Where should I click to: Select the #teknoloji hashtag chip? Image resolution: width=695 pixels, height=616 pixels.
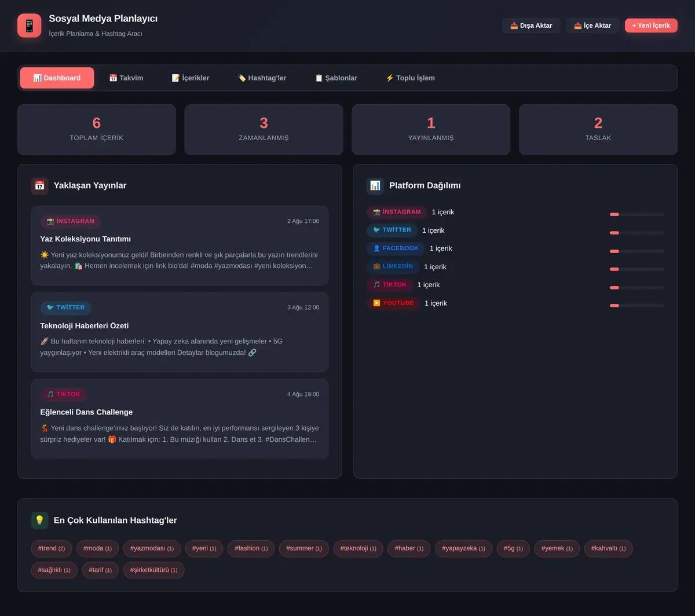358,548
